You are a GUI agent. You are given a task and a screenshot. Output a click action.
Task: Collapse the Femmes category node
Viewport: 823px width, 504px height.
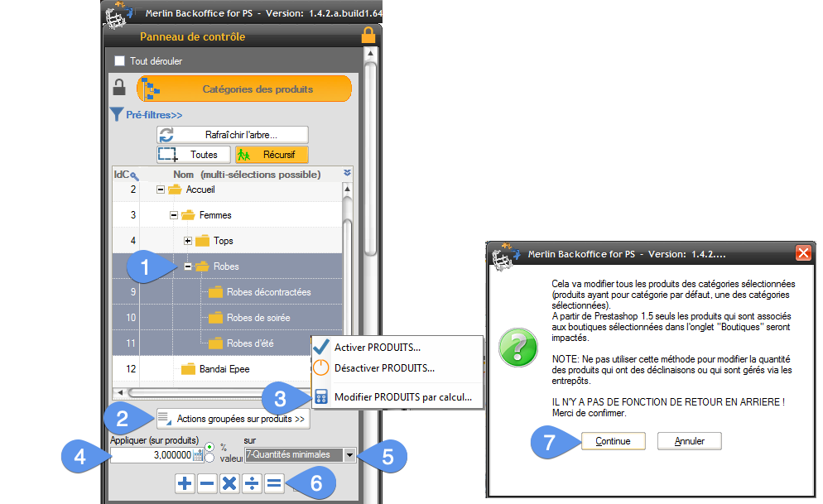pos(174,215)
